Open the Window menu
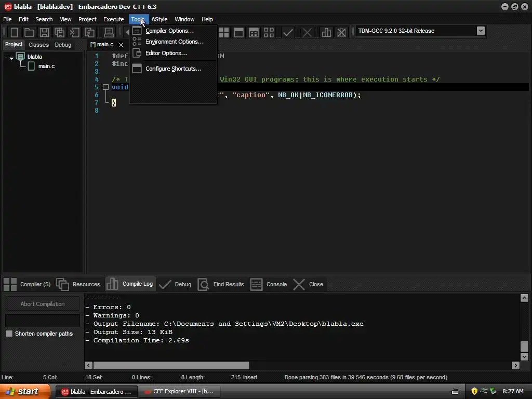Viewport: 532px width, 399px height. point(184,19)
